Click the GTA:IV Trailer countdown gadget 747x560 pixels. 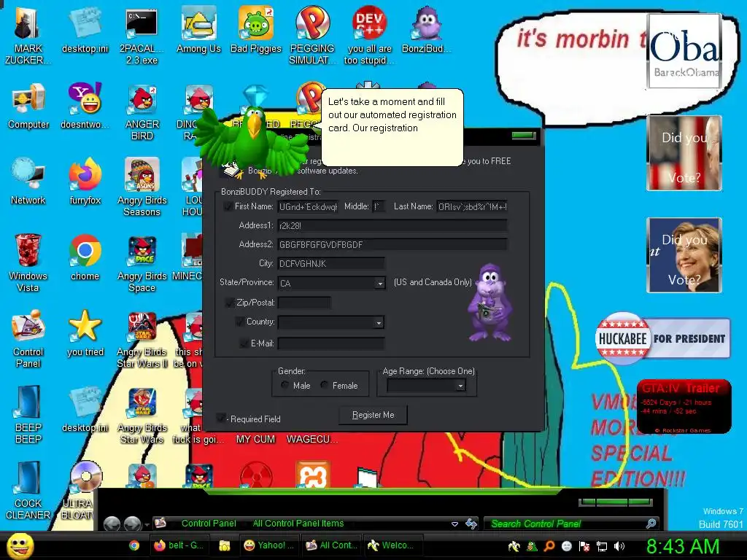coord(684,406)
